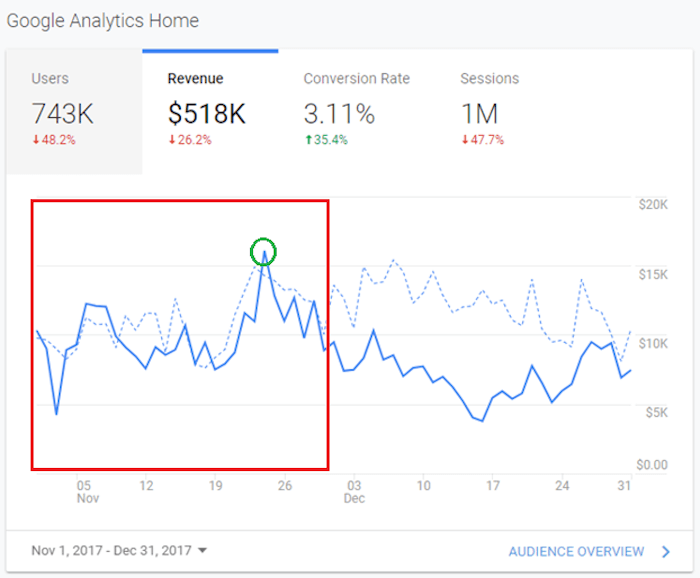This screenshot has height=578, width=700.
Task: Switch to the Sessions metric tab
Action: (490, 110)
